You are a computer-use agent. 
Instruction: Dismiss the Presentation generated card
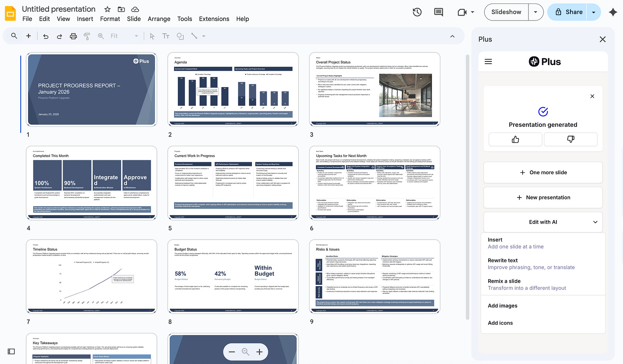pyautogui.click(x=592, y=96)
